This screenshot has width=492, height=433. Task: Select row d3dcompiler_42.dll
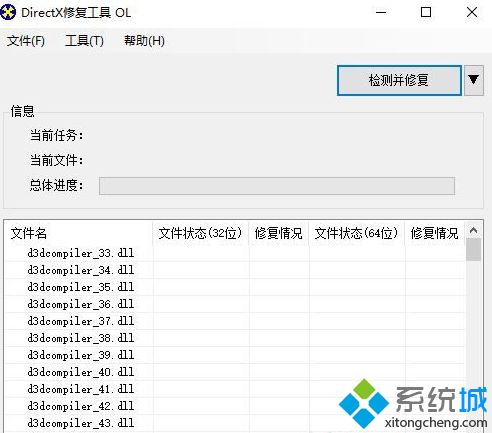[235, 406]
